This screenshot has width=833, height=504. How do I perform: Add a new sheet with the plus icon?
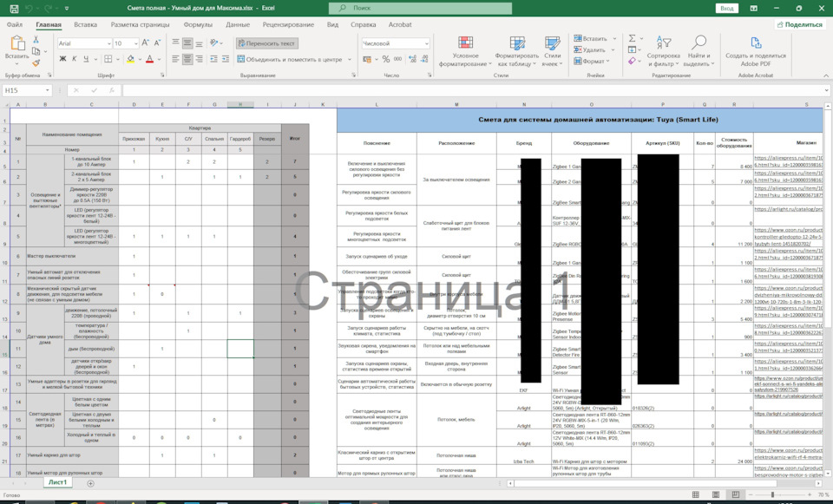pyautogui.click(x=90, y=484)
